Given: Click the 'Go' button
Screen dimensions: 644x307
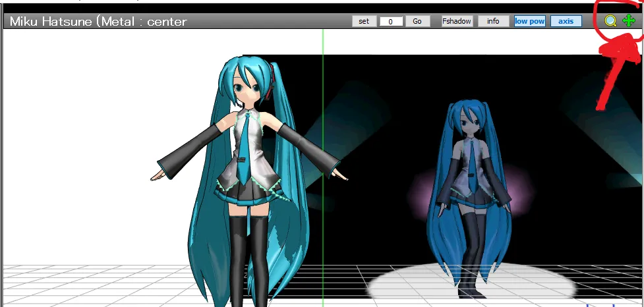Looking at the screenshot, I should pos(417,21).
